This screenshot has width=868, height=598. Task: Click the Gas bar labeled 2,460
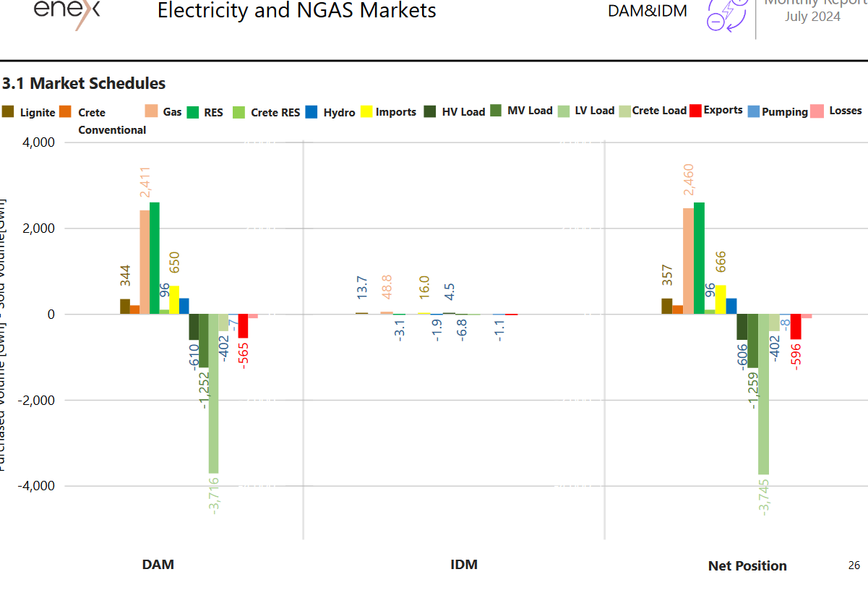[688, 261]
